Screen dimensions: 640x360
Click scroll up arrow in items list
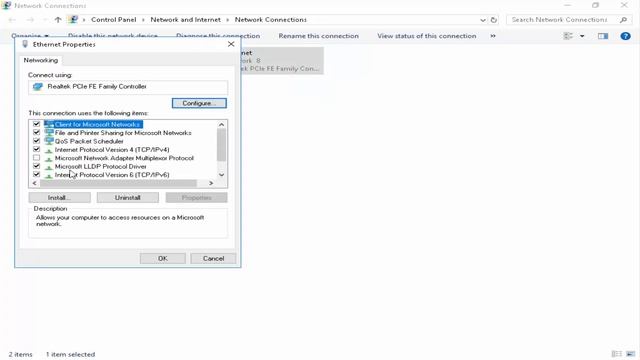(221, 124)
